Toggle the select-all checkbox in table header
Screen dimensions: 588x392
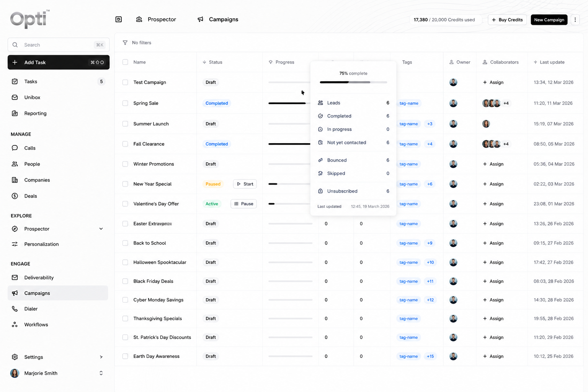(125, 62)
